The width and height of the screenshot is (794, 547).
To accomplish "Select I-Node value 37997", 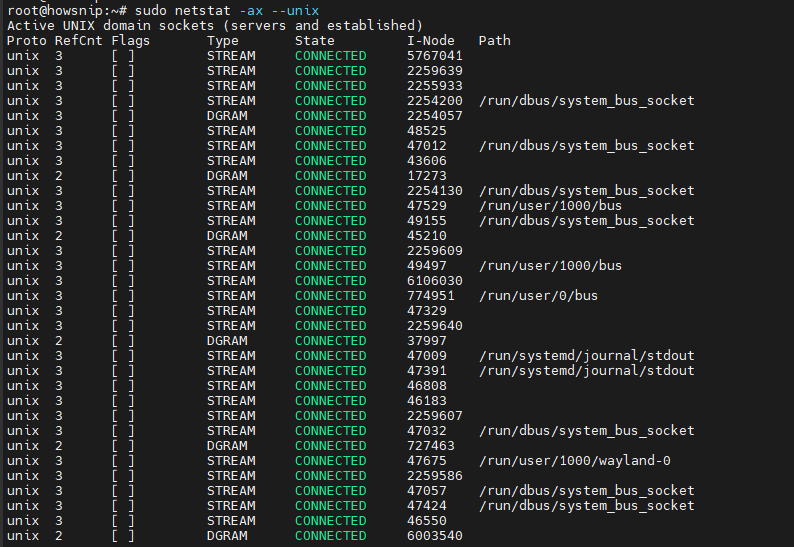I will [x=426, y=341].
